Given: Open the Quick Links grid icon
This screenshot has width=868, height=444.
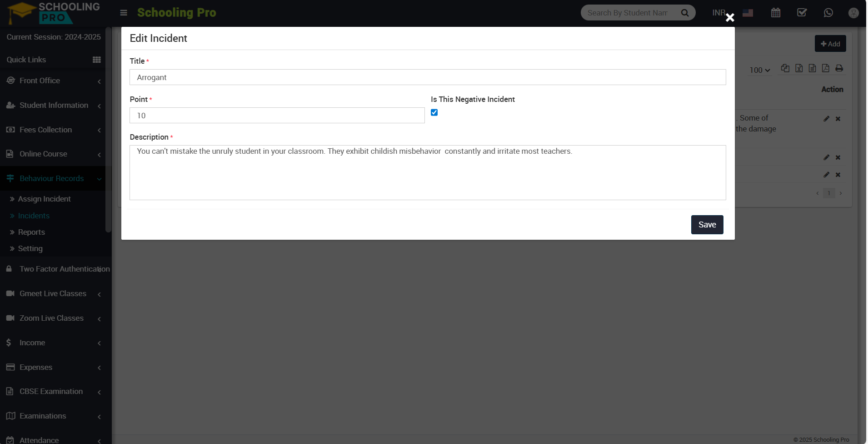Looking at the screenshot, I should (97, 60).
